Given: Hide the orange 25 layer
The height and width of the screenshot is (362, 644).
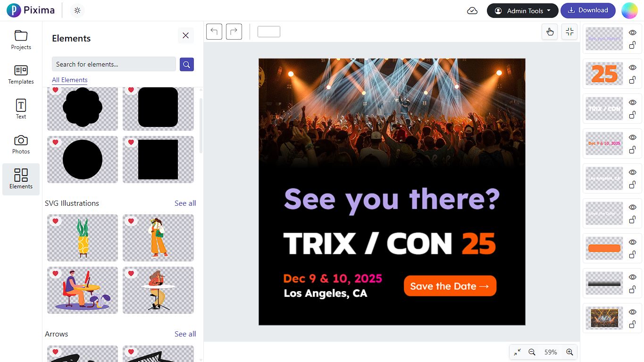Looking at the screenshot, I should pos(633,67).
